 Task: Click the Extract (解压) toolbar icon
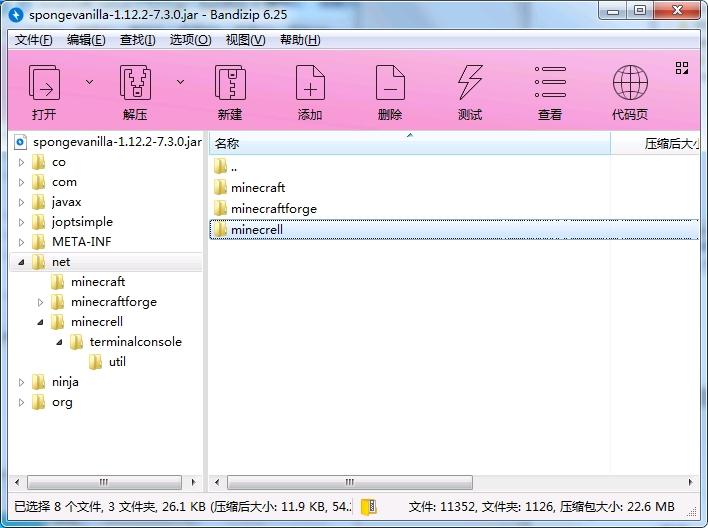pyautogui.click(x=135, y=83)
